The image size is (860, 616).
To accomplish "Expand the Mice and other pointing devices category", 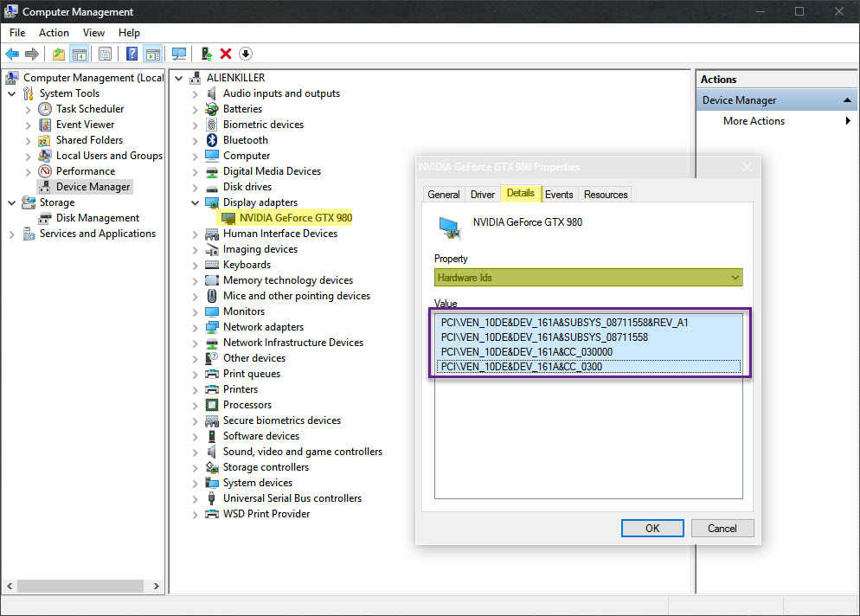I will (x=195, y=296).
